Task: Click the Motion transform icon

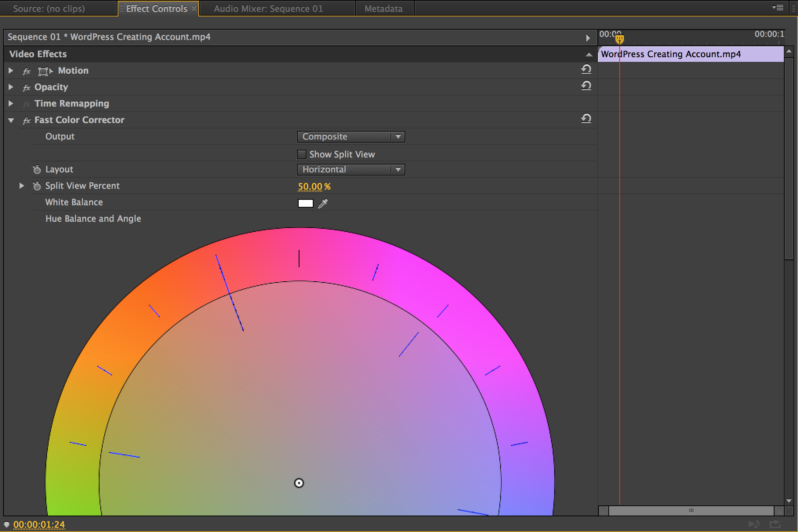Action: click(x=45, y=71)
